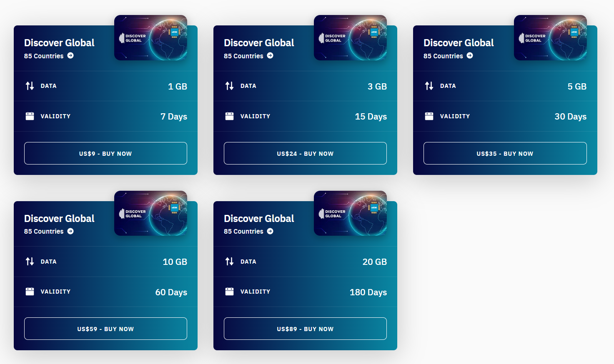Click the DATA label on the US$89 card

(248, 262)
